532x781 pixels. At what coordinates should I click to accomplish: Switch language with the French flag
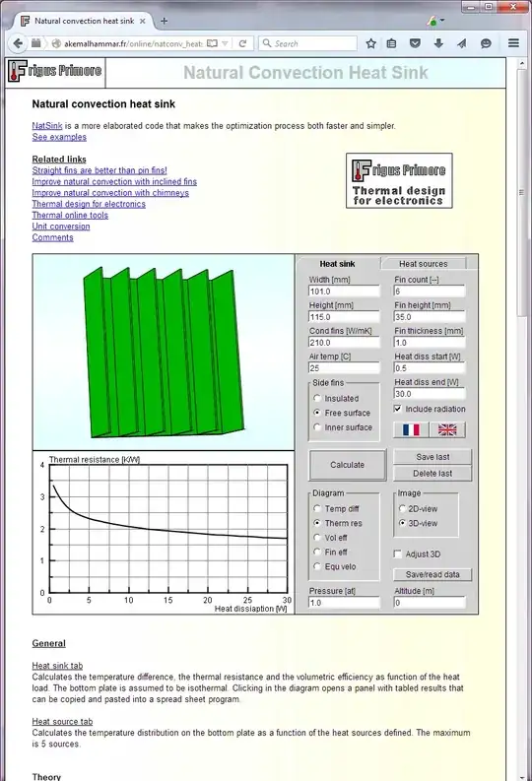click(411, 429)
